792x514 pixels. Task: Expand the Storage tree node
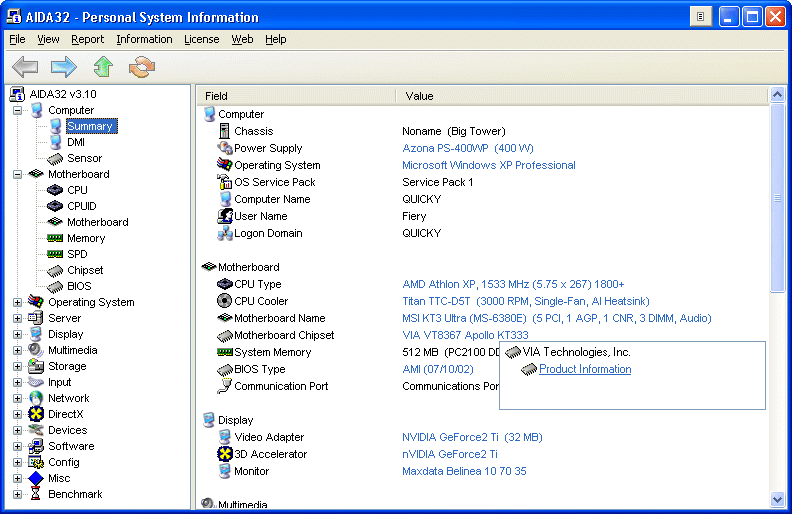[x=17, y=367]
